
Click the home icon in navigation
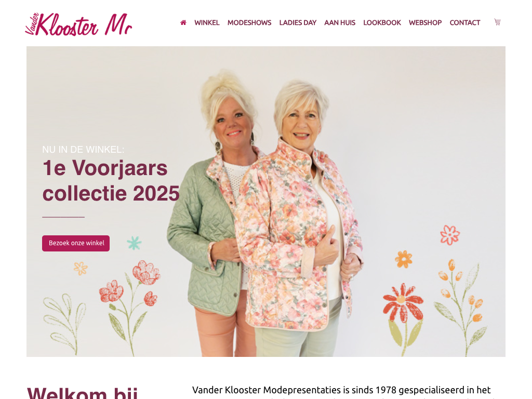(x=183, y=22)
